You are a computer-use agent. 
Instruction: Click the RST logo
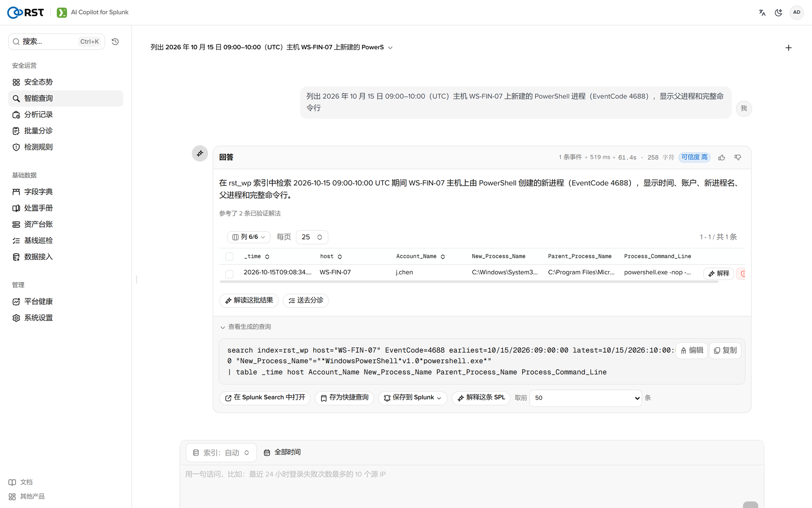[x=26, y=13]
